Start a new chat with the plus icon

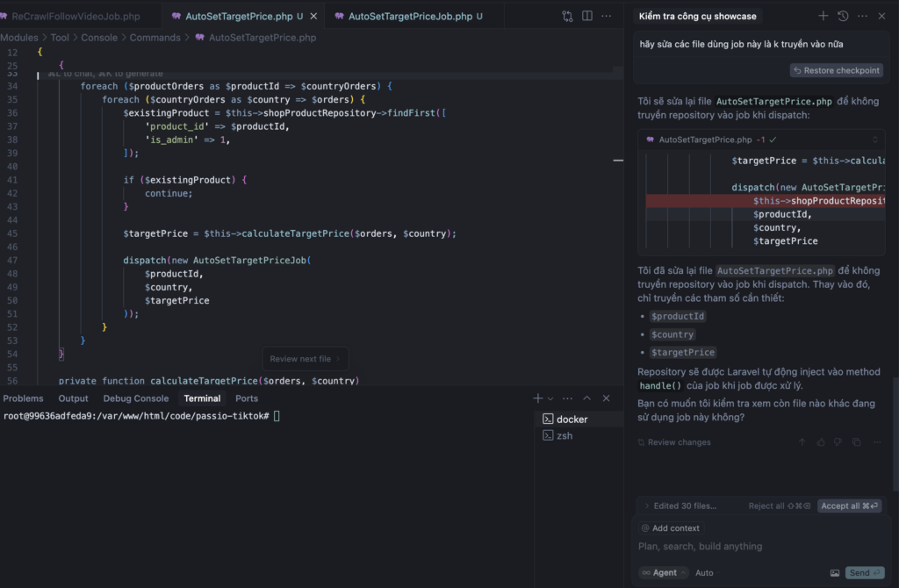point(823,16)
